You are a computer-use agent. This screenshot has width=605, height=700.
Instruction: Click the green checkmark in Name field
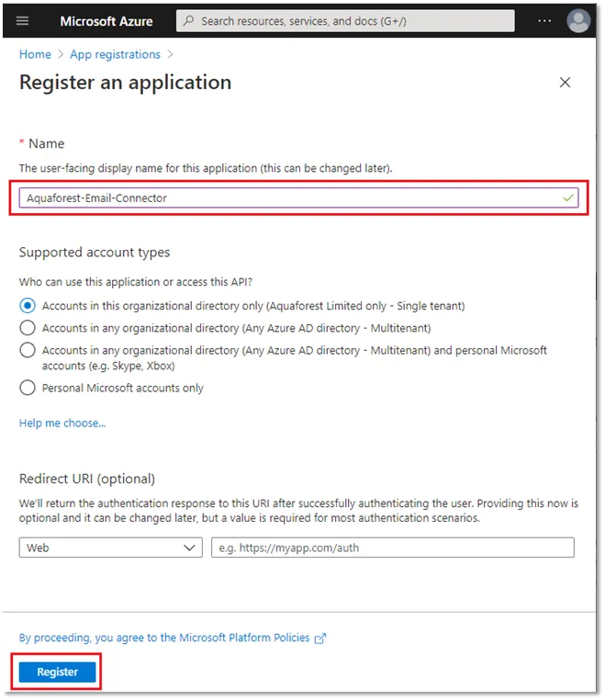pos(569,198)
